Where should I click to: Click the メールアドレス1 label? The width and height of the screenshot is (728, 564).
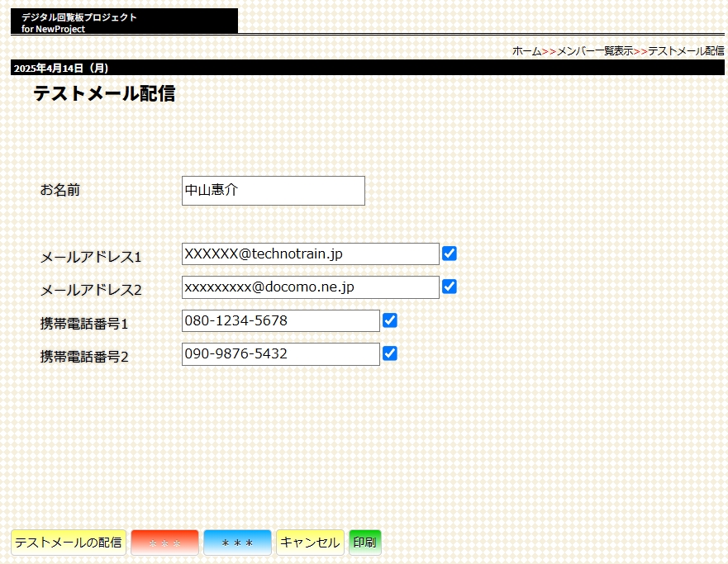coord(91,257)
